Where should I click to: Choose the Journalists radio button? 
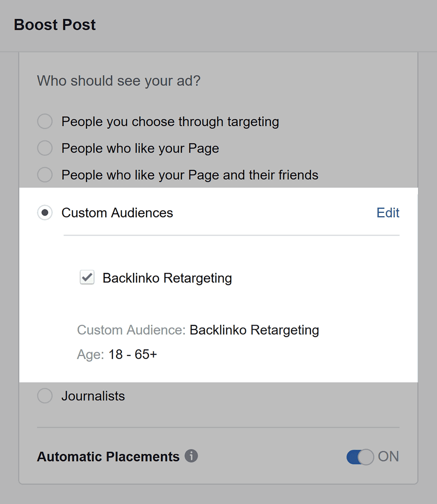(x=45, y=396)
